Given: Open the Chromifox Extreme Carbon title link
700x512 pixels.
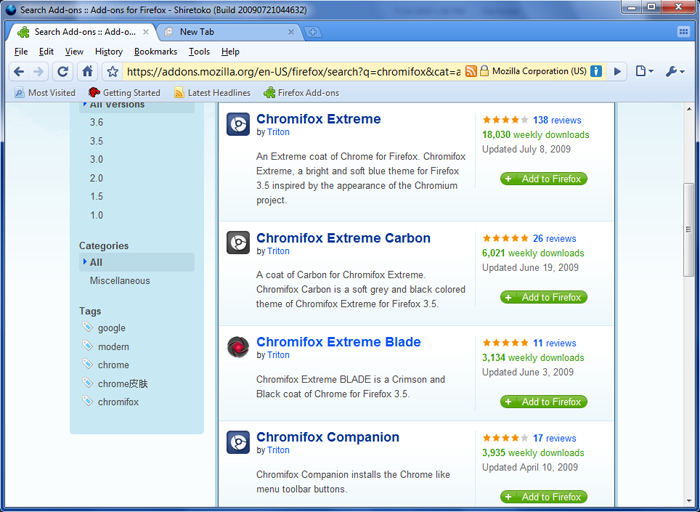Looking at the screenshot, I should (343, 238).
